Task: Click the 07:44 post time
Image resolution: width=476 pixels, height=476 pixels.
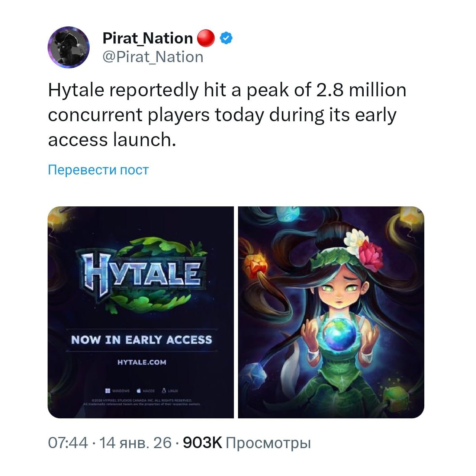Action: point(68,443)
